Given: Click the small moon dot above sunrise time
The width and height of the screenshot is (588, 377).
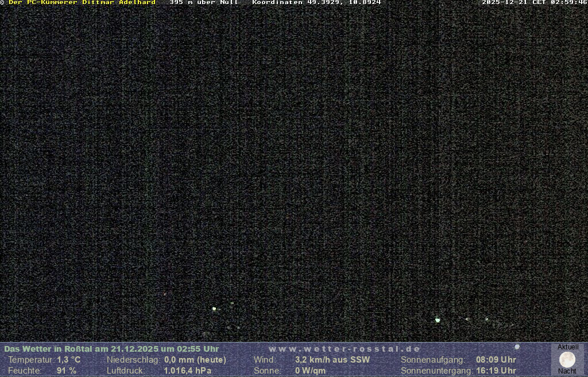Looking at the screenshot, I should (x=517, y=347).
